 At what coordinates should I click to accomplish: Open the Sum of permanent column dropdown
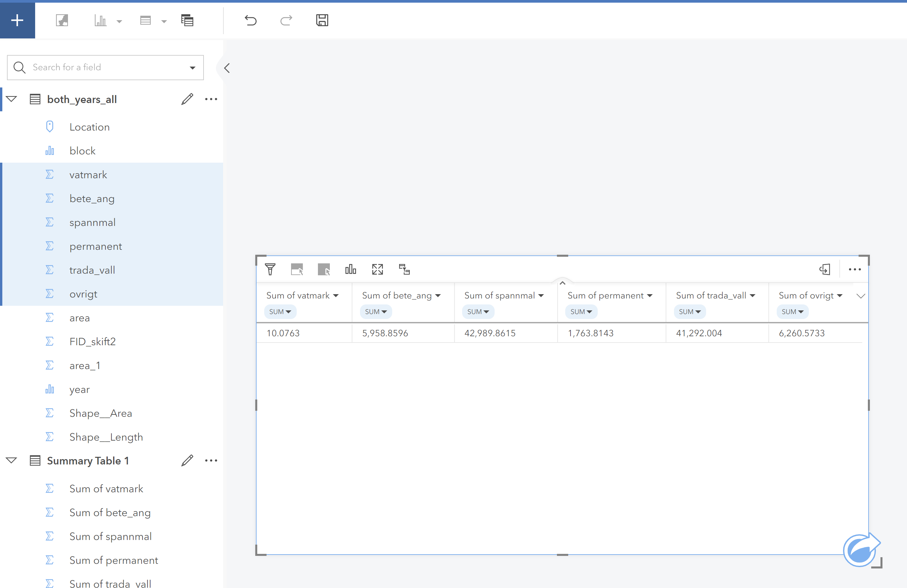[649, 295]
